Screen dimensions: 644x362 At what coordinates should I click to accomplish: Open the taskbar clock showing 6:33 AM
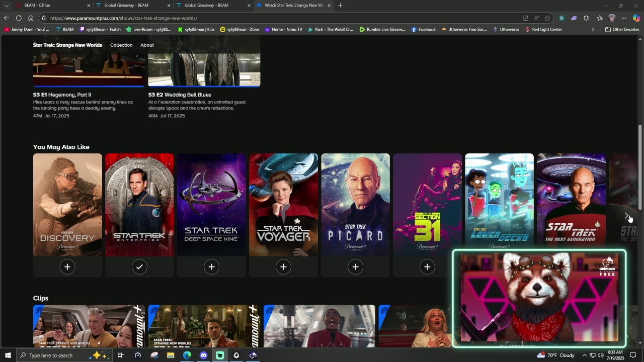tap(616, 355)
